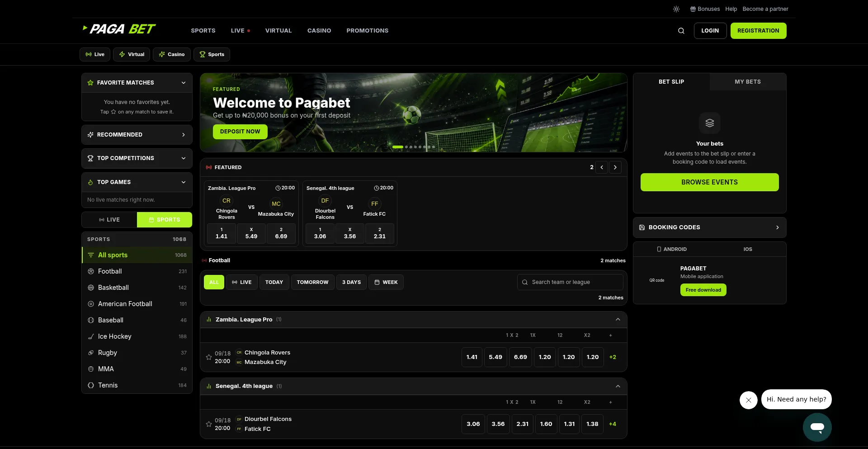Go to the previous featured match
Viewport: 868px width, 449px height.
coord(602,167)
